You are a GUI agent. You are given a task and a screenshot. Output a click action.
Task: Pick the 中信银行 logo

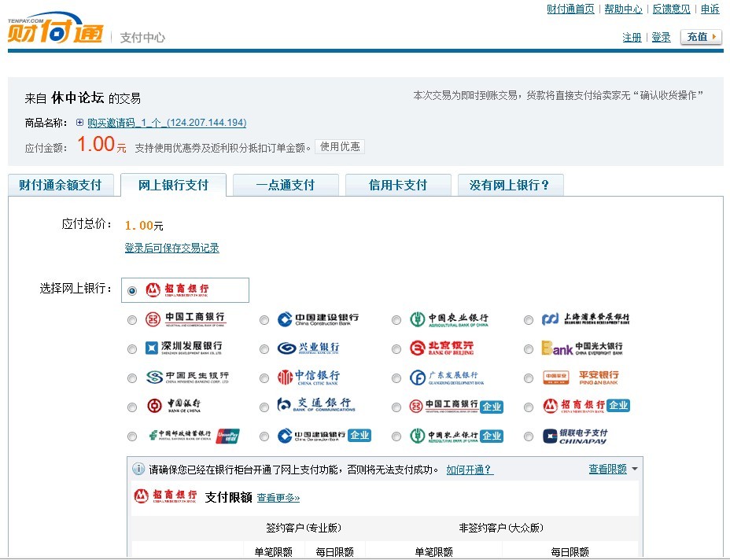coord(308,378)
